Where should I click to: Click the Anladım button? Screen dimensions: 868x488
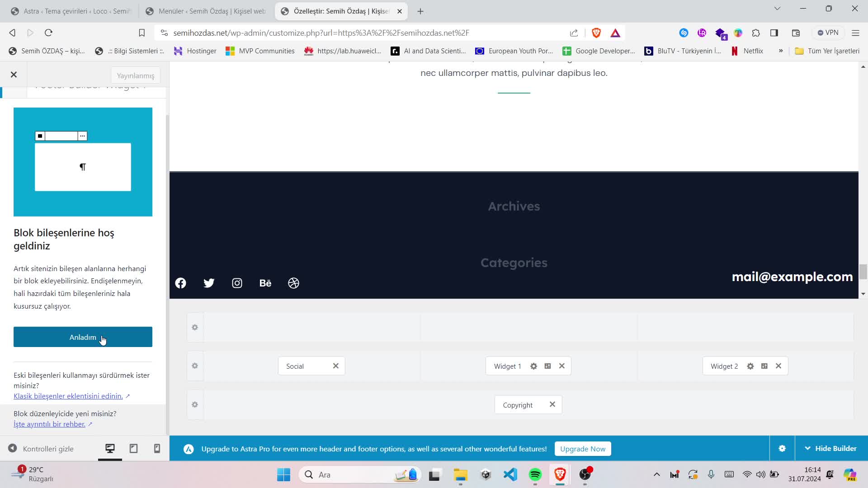(x=83, y=337)
